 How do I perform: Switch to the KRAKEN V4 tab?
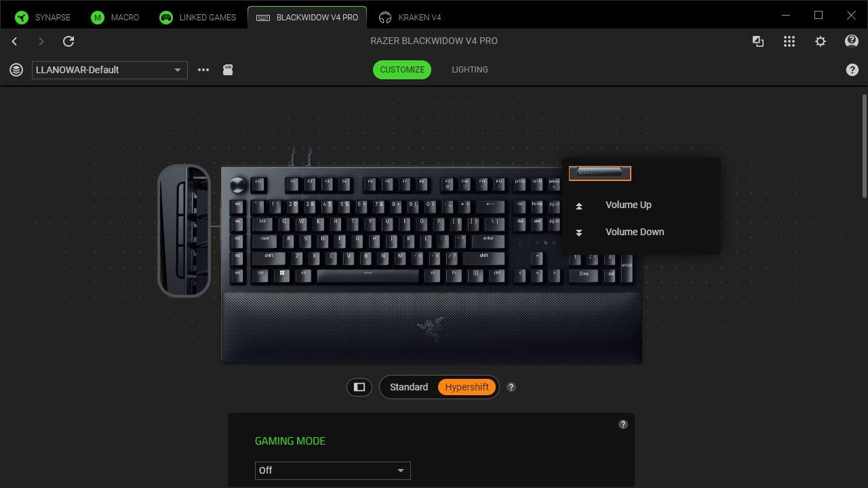(x=410, y=17)
